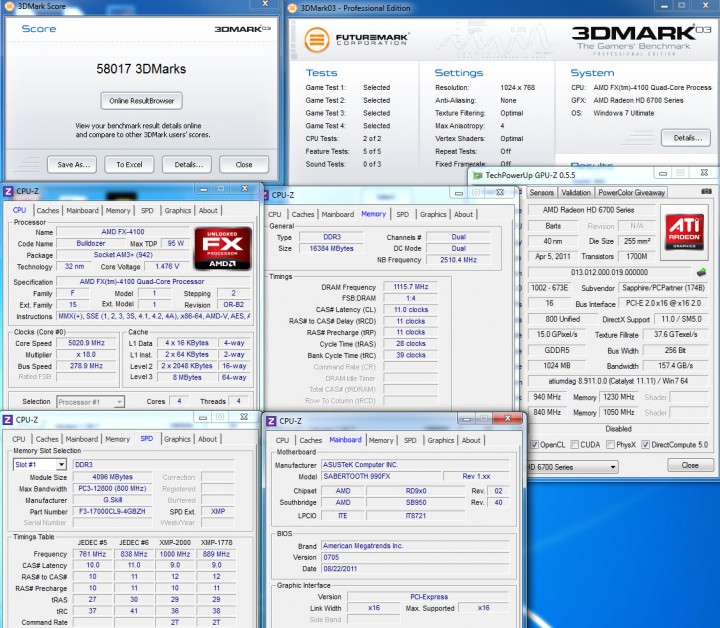
Task: Click the Core Voltage value 1.476 V
Action: click(167, 266)
